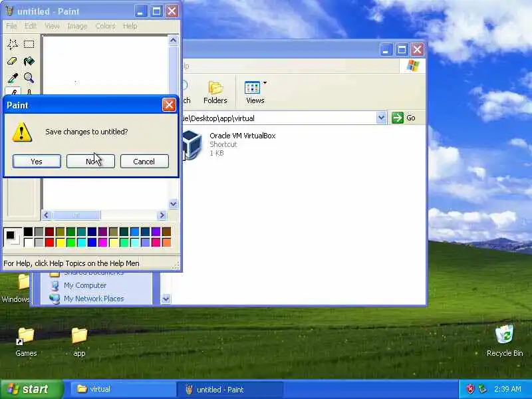The image size is (532, 399).
Task: Cancel the save changes dialog
Action: pyautogui.click(x=144, y=162)
